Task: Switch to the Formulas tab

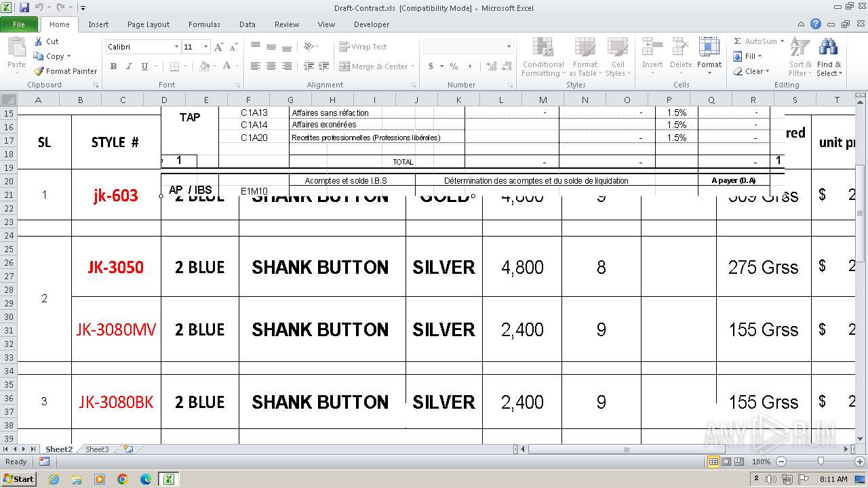Action: click(204, 24)
